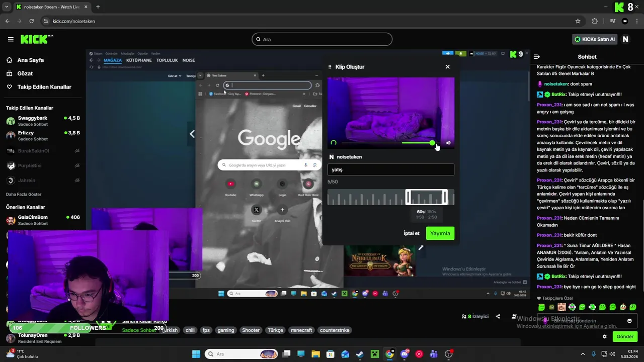Click the clip preview loading spinner icon
This screenshot has width=644, height=362.
(334, 143)
